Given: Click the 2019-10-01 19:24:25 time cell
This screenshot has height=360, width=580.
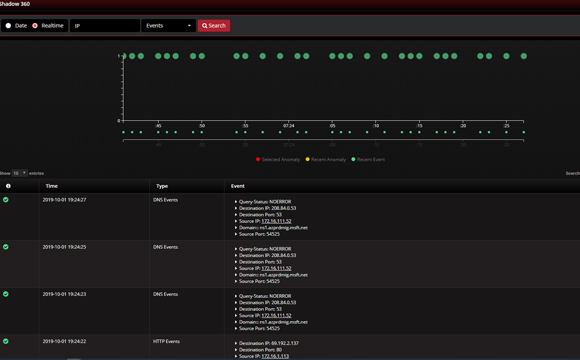Looking at the screenshot, I should pos(64,247).
